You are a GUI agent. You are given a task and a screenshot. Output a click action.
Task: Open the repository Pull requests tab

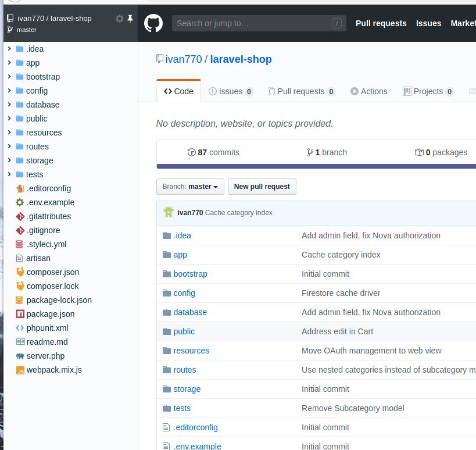tap(302, 91)
